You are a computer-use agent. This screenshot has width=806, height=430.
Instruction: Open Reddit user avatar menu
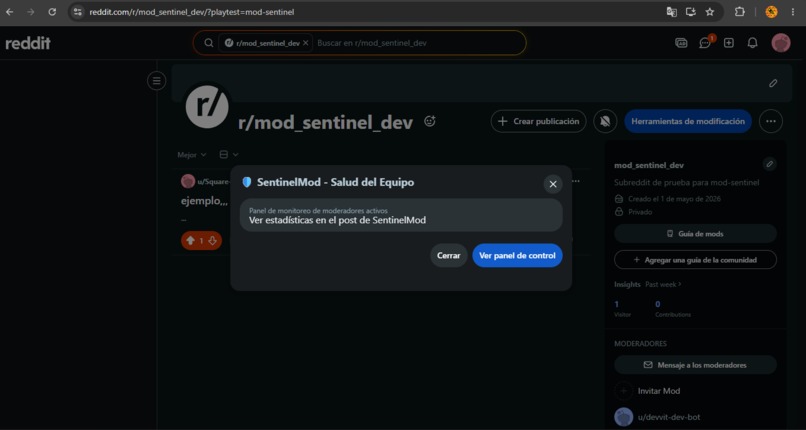point(780,43)
